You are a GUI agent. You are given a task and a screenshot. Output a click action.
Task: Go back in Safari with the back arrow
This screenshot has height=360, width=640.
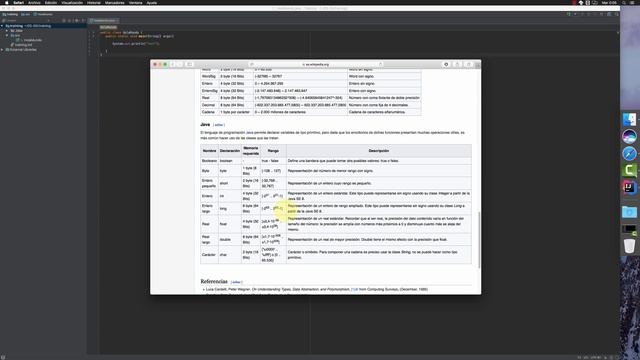pos(173,64)
